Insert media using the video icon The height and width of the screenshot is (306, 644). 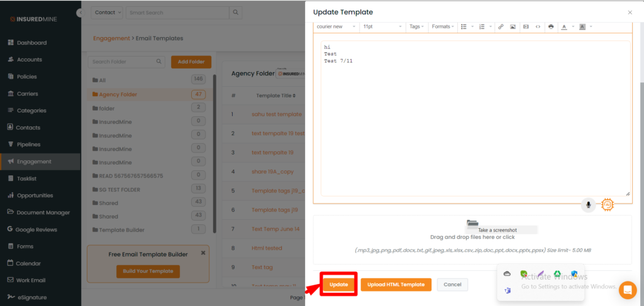pyautogui.click(x=526, y=26)
